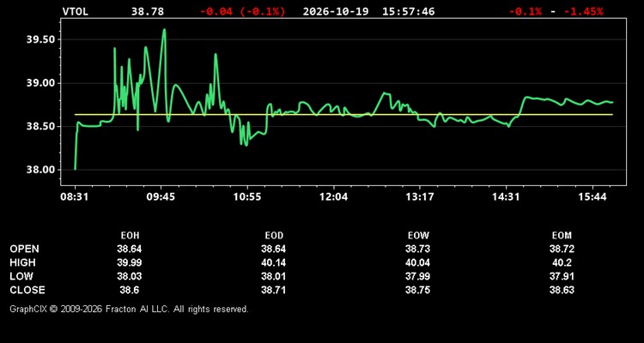Select EOM close value 38.63

pos(562,290)
